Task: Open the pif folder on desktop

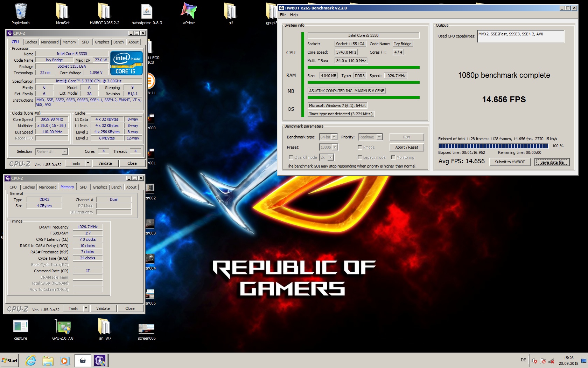Action: point(230,14)
